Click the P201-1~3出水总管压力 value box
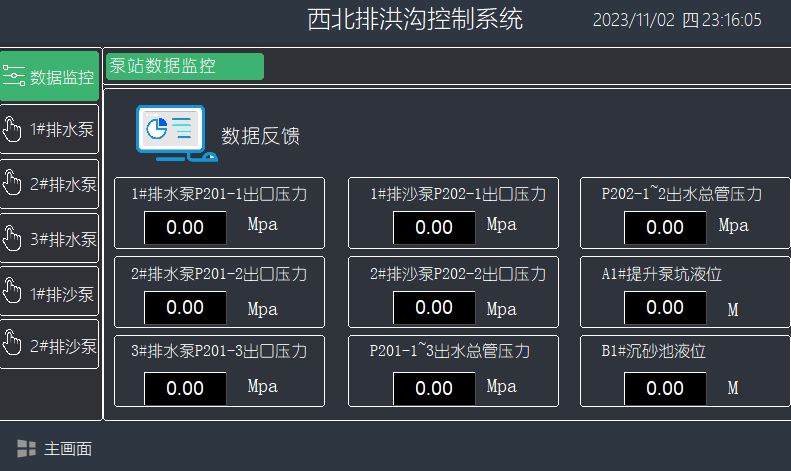Screen dimensions: 791x471 [434, 388]
